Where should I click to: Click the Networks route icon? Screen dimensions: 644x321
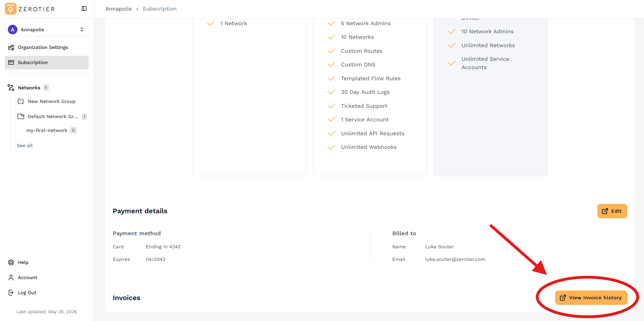[11, 88]
